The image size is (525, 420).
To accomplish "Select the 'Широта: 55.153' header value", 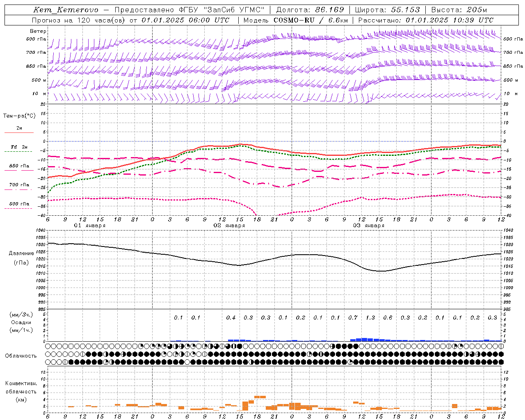I will (387, 10).
